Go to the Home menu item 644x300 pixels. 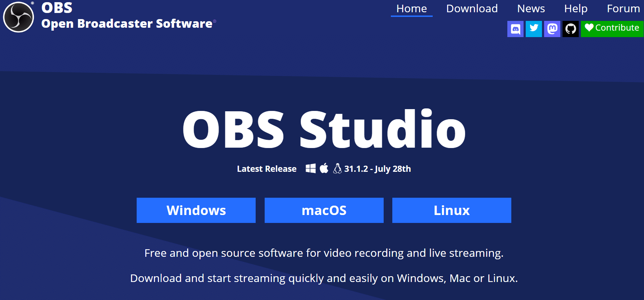point(411,8)
